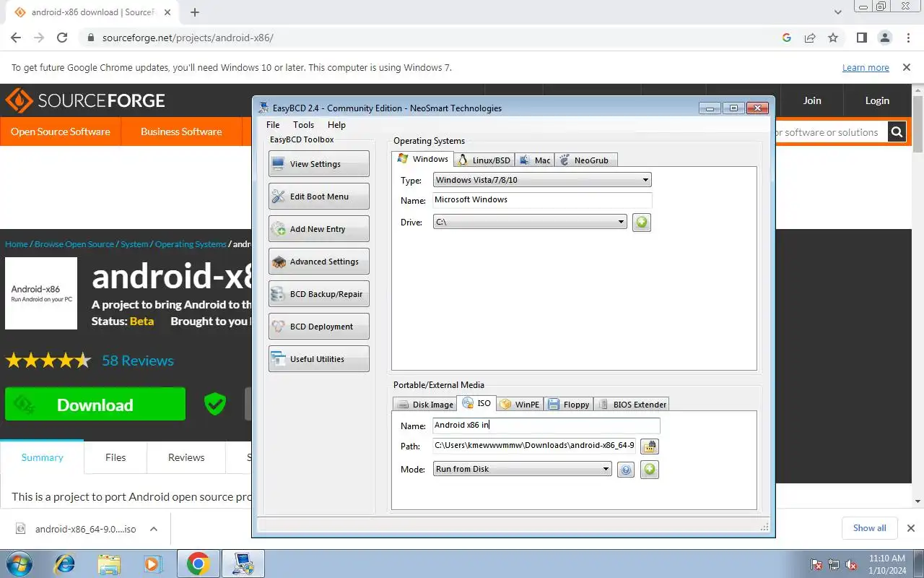
Task: Open View Settings in EasyBCD Toolbox
Action: coord(318,164)
